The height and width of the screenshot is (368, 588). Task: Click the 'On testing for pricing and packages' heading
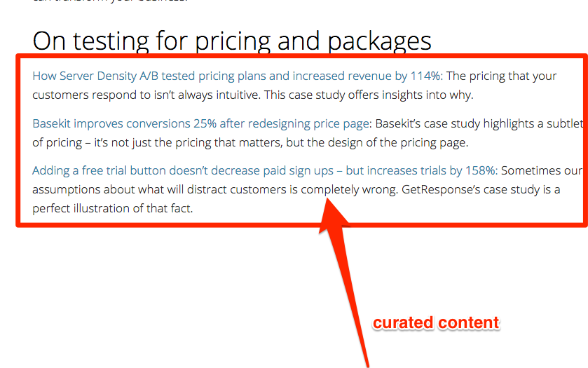[x=232, y=41]
